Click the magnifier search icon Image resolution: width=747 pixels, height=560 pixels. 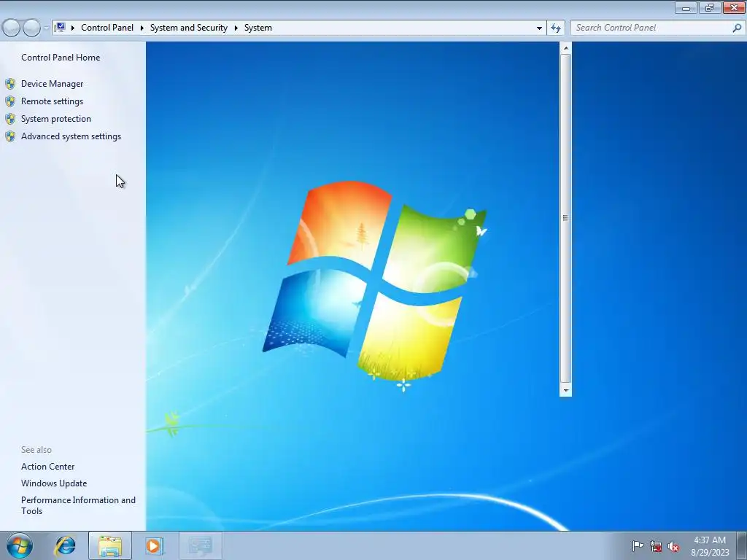coord(737,28)
